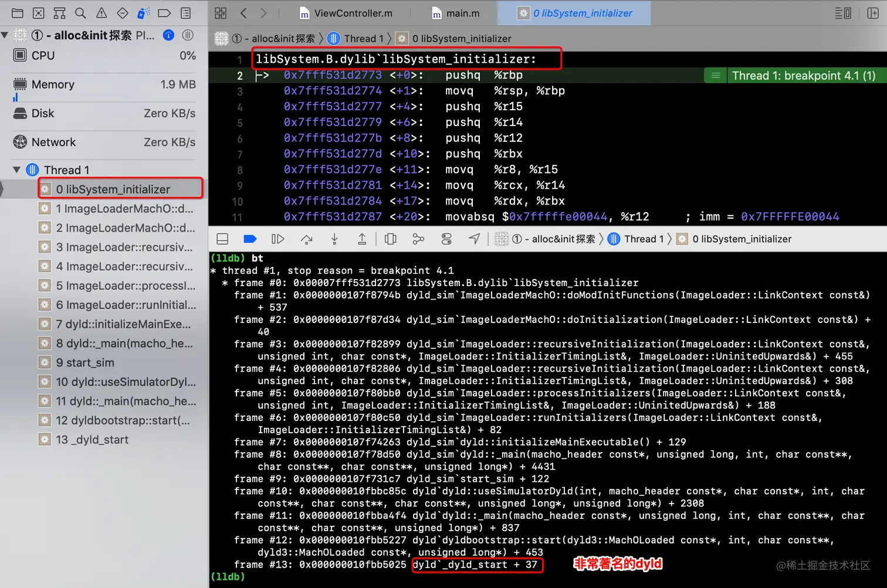Open alloc&init process in debug bar
Screen dimensions: 887x588
545,239
